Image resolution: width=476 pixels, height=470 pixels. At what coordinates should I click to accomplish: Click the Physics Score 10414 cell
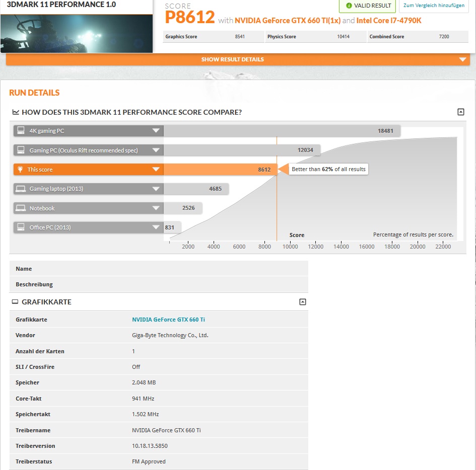point(316,36)
